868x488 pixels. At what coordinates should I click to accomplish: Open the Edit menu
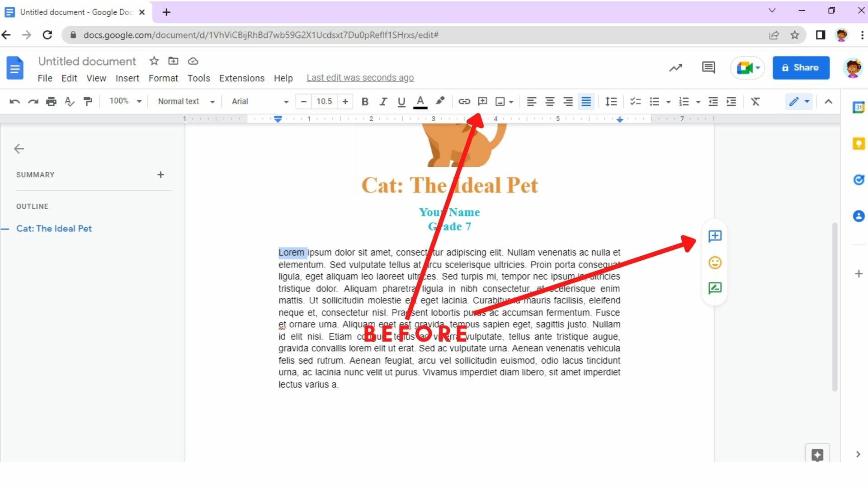click(69, 78)
